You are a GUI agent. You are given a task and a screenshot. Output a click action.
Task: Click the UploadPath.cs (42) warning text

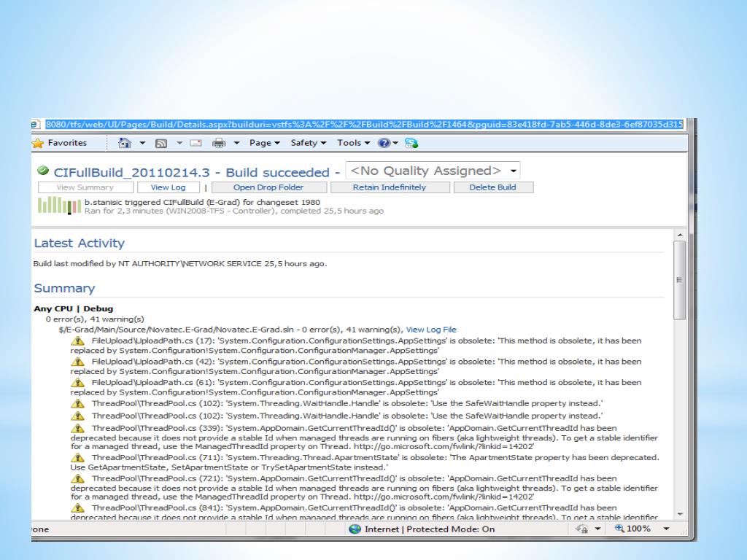[x=356, y=367]
